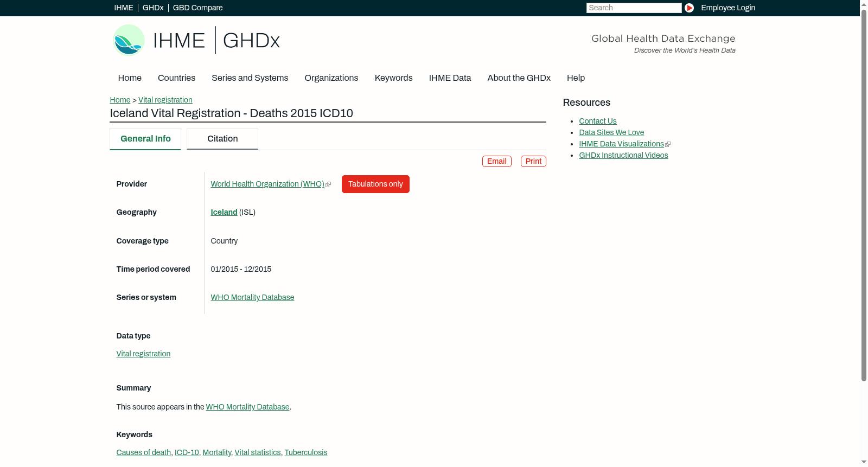Open the IHME Data menu
The width and height of the screenshot is (868, 467).
coord(450,78)
